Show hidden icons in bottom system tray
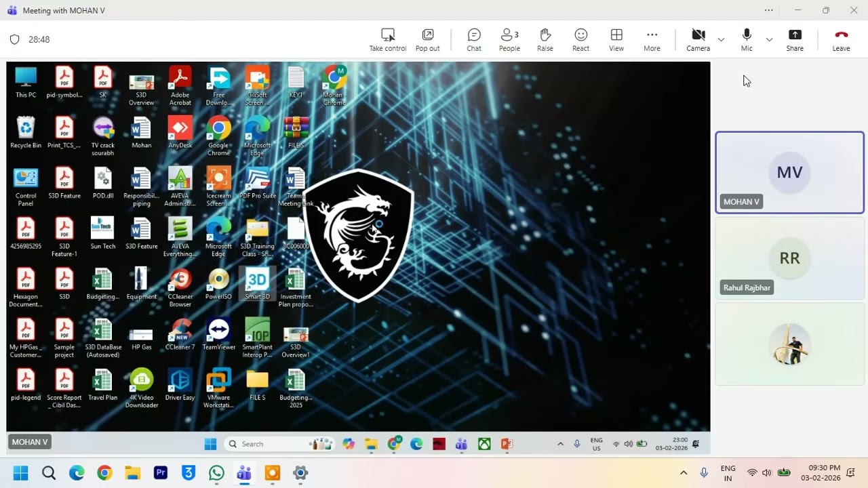Image resolution: width=868 pixels, height=488 pixels. [x=683, y=472]
